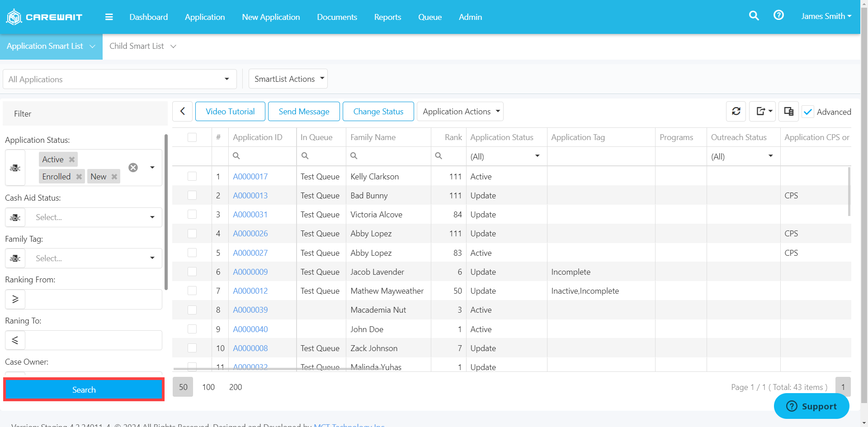Go to Queue menu
868x427 pixels.
pos(430,17)
